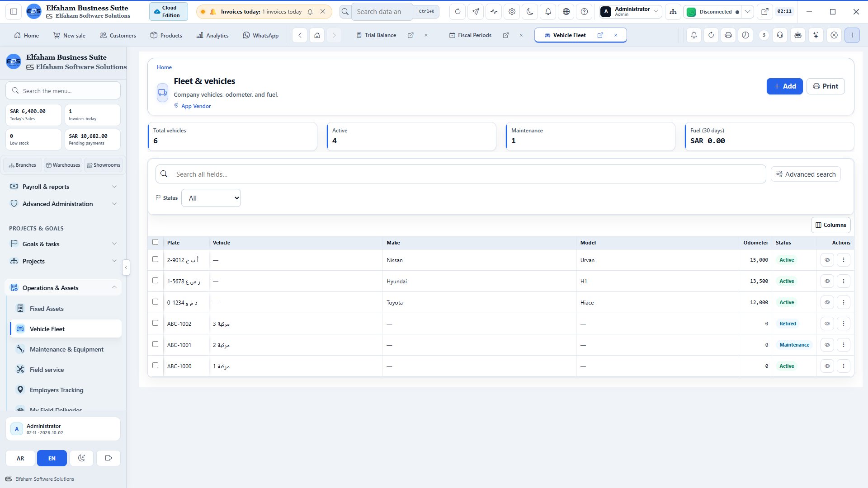Open the AI sparkle icon
Image resolution: width=868 pixels, height=488 pixels.
pos(816,35)
